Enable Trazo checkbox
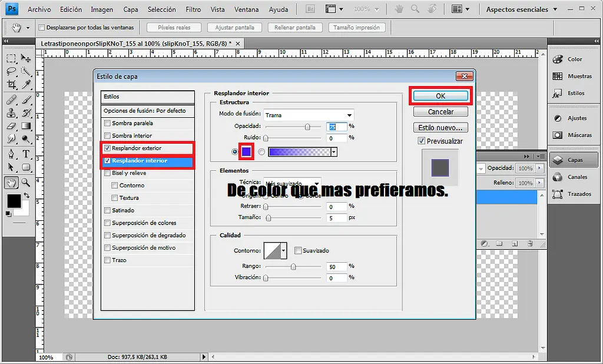Screen dimensions: 603x364 click(107, 260)
